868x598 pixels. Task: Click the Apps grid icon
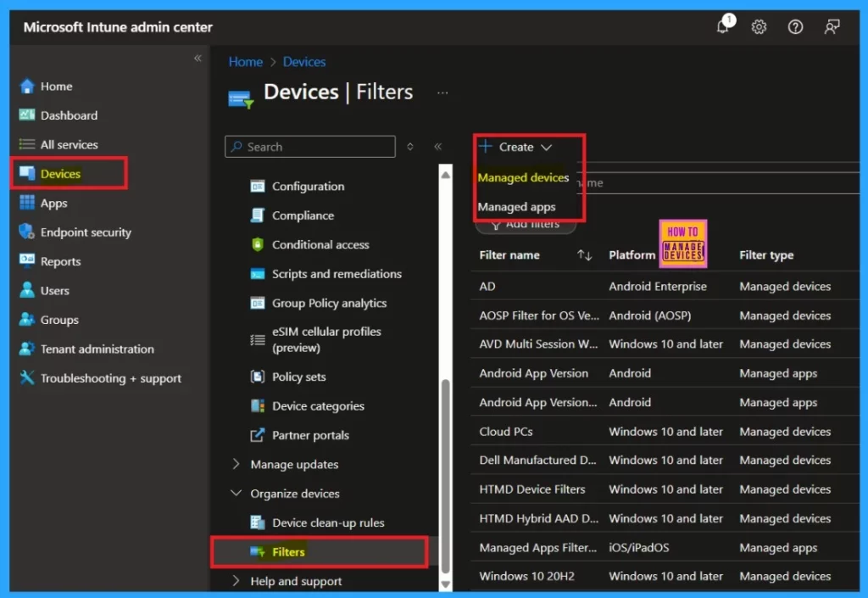(26, 203)
